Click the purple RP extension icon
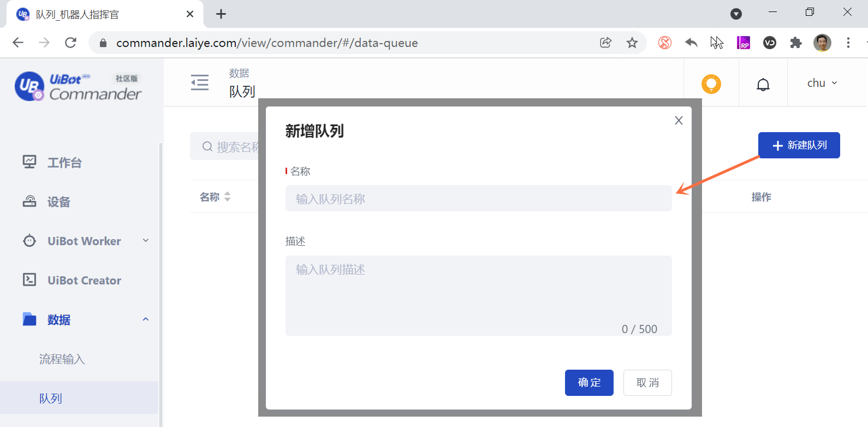The width and height of the screenshot is (868, 427). [x=744, y=43]
